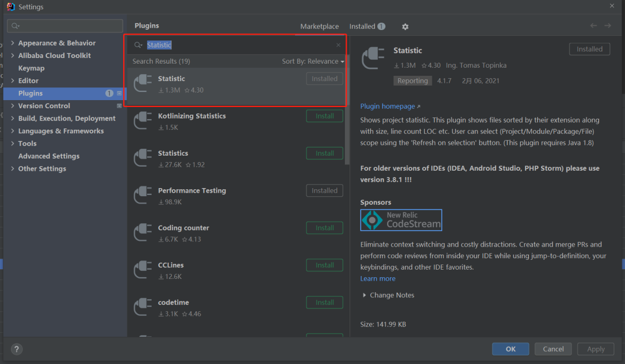This screenshot has width=625, height=364.
Task: Click the Performance Testing plugin icon
Action: coord(143,196)
